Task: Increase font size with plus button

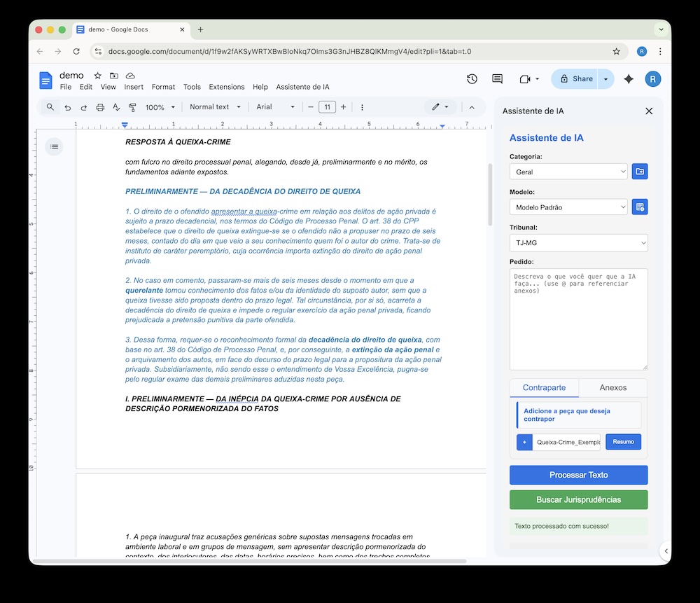Action: click(x=343, y=107)
